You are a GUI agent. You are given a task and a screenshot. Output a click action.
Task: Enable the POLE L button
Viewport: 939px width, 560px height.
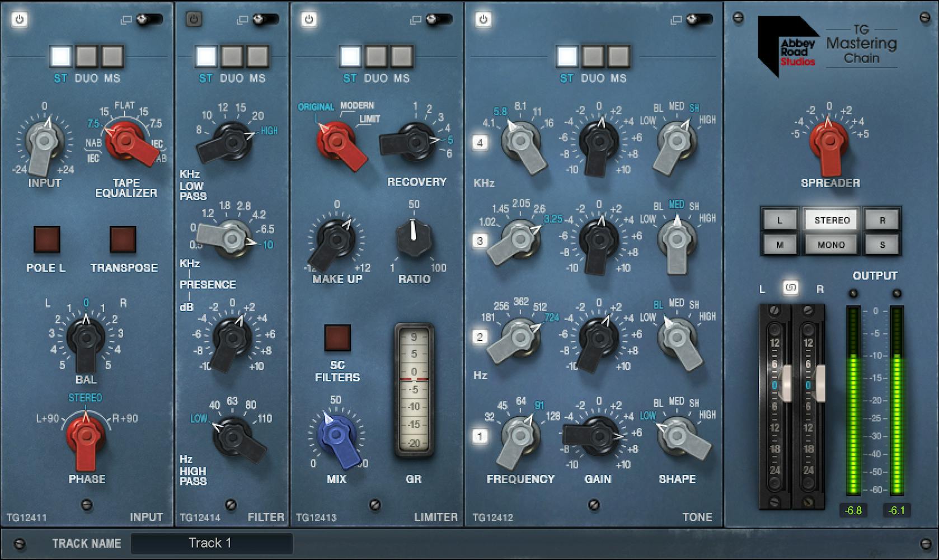[48, 239]
